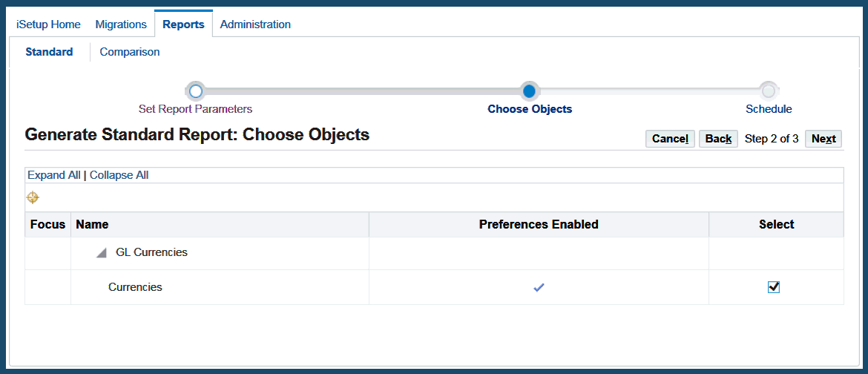Click the focus crosshair icon above table
The image size is (868, 374).
(33, 197)
